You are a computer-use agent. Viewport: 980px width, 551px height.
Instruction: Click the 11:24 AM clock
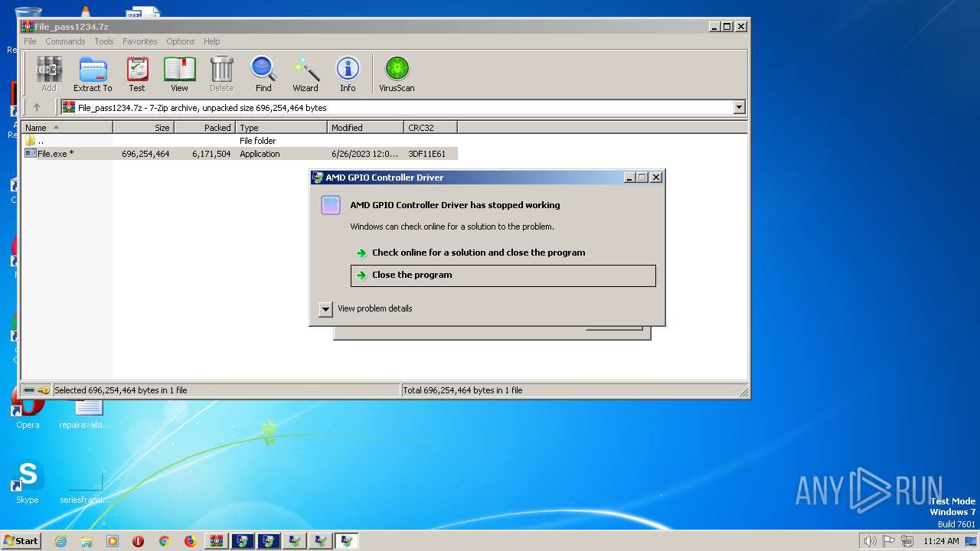coord(941,541)
